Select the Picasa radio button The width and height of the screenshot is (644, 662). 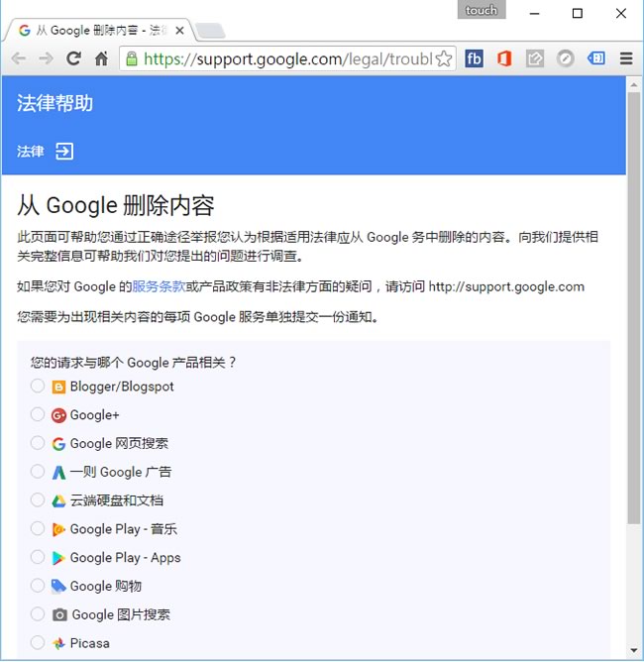click(x=38, y=642)
